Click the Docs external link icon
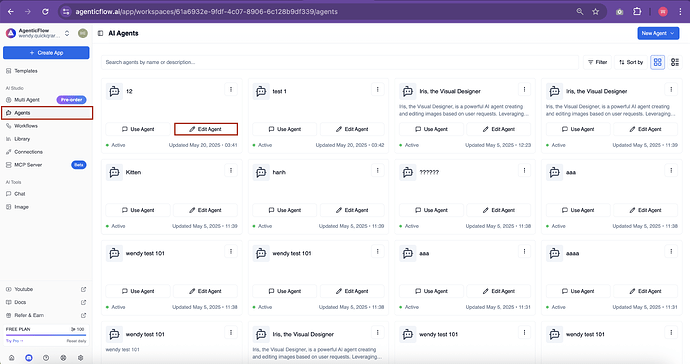690x364 pixels. pyautogui.click(x=84, y=302)
